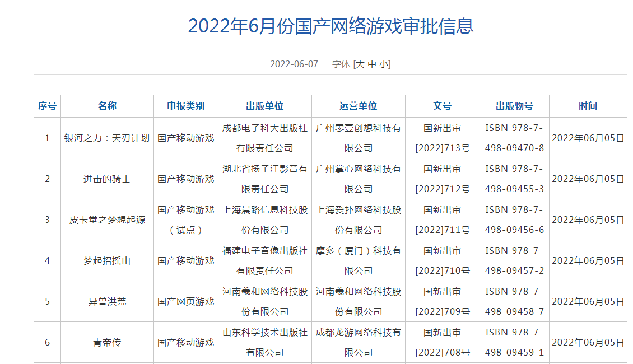This screenshot has height=364, width=633.
Task: Set font size to 中 (medium)
Action: pyautogui.click(x=373, y=64)
